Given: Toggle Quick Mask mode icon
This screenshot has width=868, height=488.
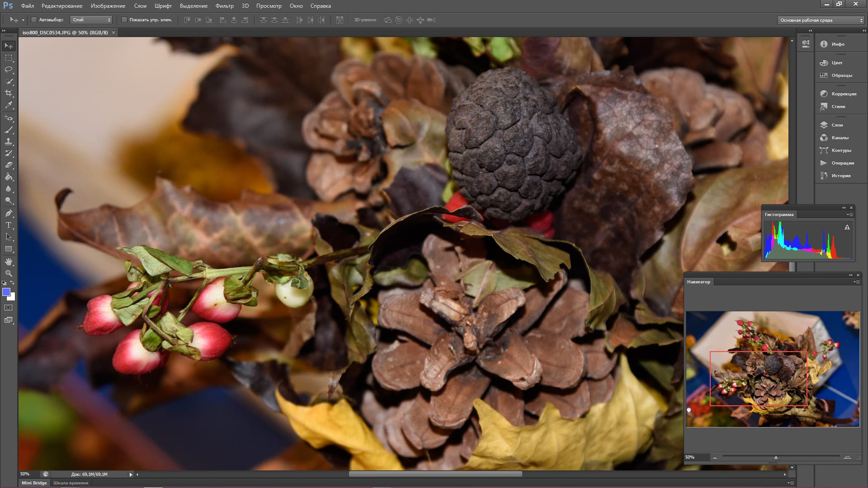Looking at the screenshot, I should pyautogui.click(x=9, y=307).
